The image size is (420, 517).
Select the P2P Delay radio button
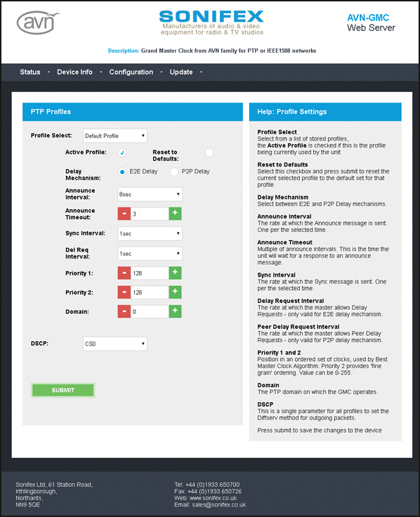click(x=174, y=172)
